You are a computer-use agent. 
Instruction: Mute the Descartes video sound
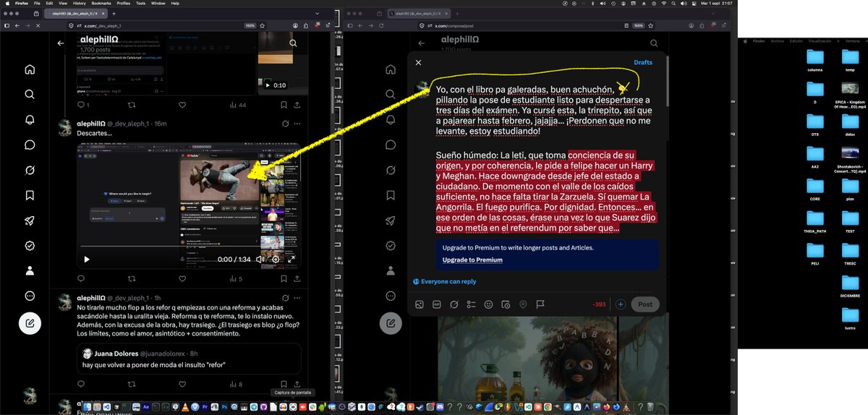260,259
